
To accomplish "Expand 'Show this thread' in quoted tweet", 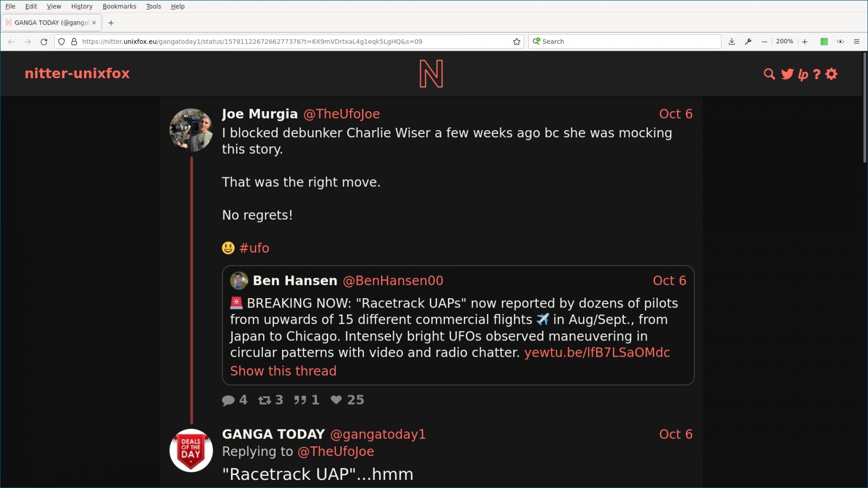I will click(x=283, y=371).
